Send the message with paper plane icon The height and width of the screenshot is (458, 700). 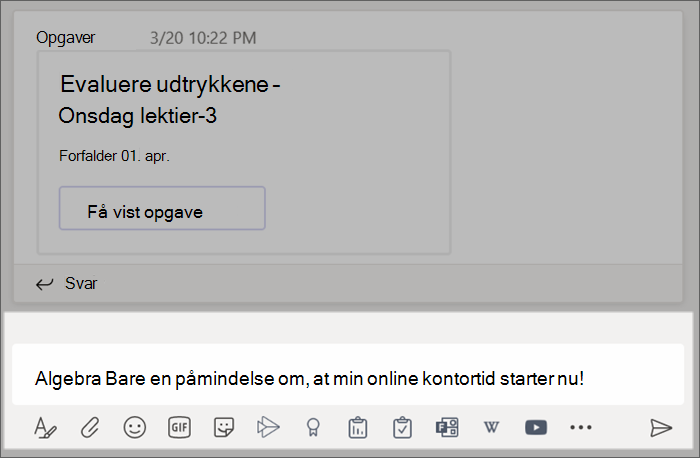(x=661, y=428)
